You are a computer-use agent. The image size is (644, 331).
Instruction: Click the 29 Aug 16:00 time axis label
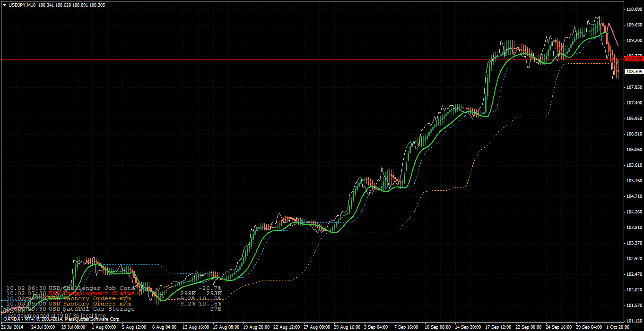pyautogui.click(x=348, y=327)
